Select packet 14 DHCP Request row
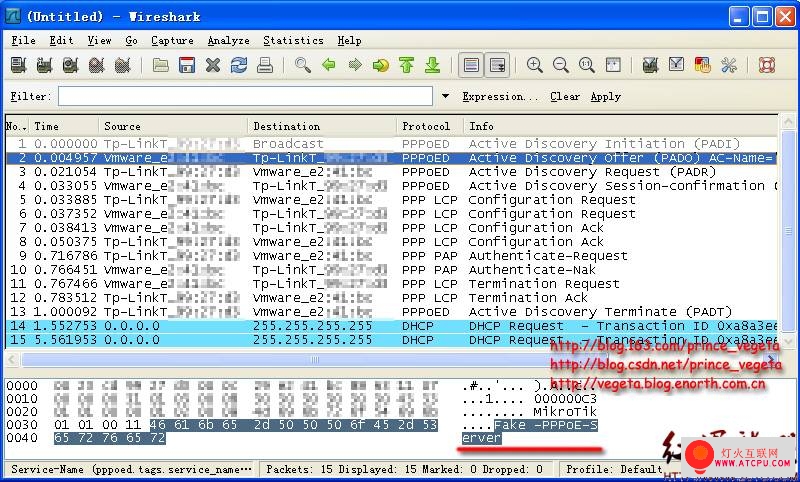800x482 pixels. click(x=391, y=326)
